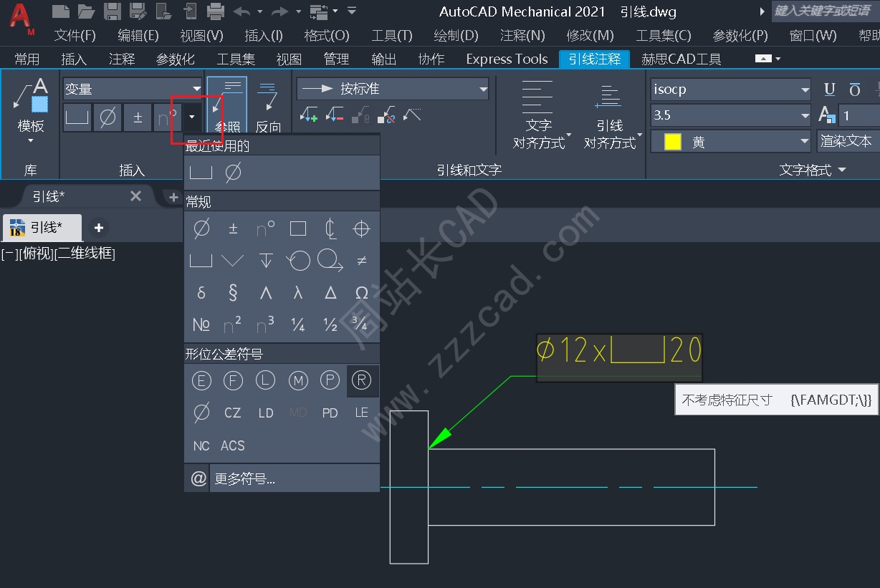Select the 引线* layout tab with icon

click(x=43, y=228)
